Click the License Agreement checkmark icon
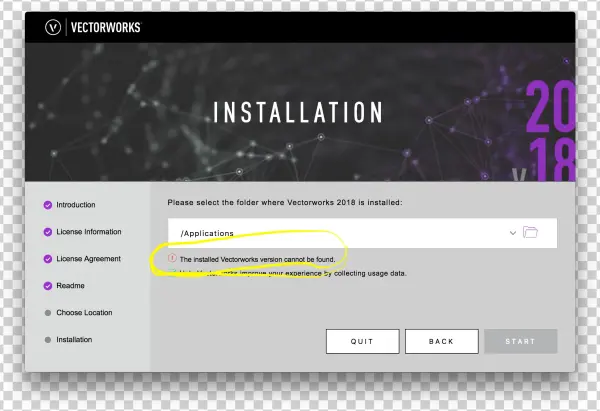Image resolution: width=600 pixels, height=411 pixels. pos(48,259)
